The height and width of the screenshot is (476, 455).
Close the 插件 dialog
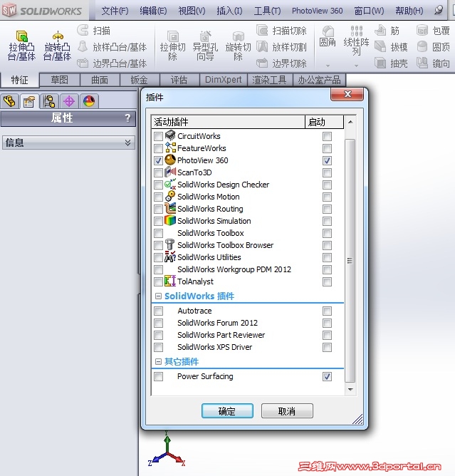[347, 94]
